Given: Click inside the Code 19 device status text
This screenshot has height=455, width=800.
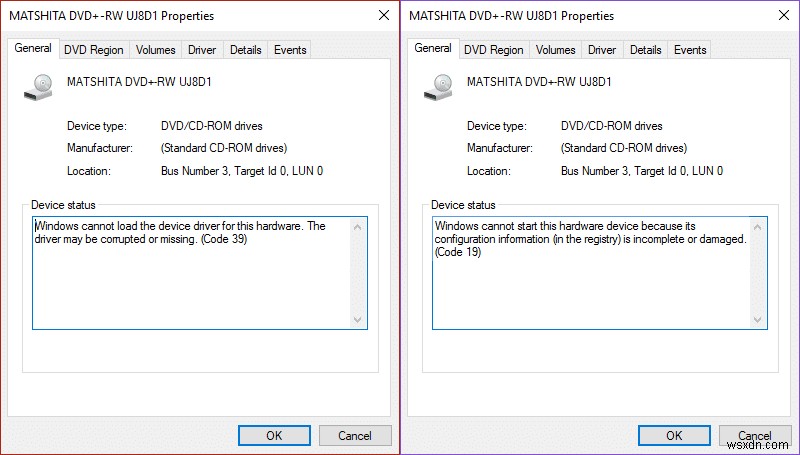Looking at the screenshot, I should click(590, 240).
